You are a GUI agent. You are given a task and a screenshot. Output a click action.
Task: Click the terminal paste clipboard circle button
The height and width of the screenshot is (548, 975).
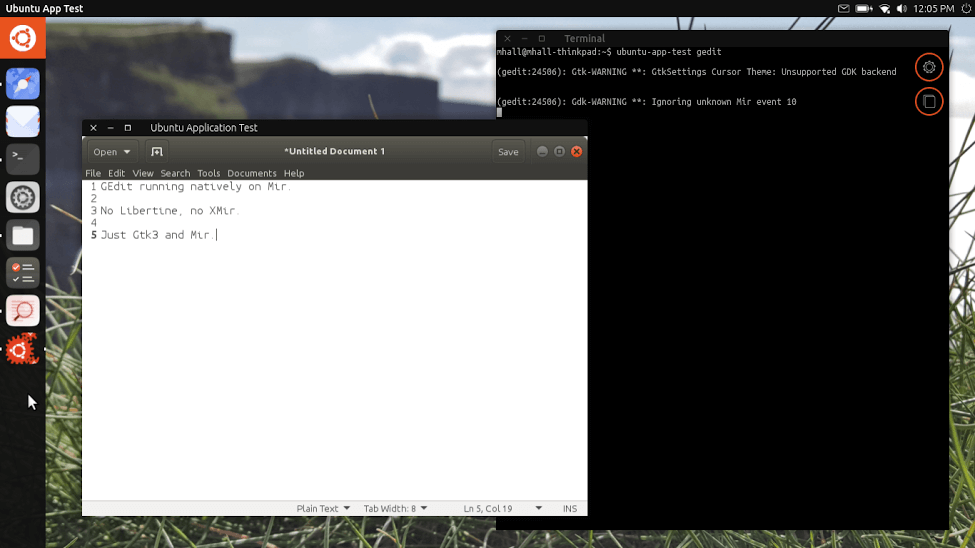(x=929, y=101)
